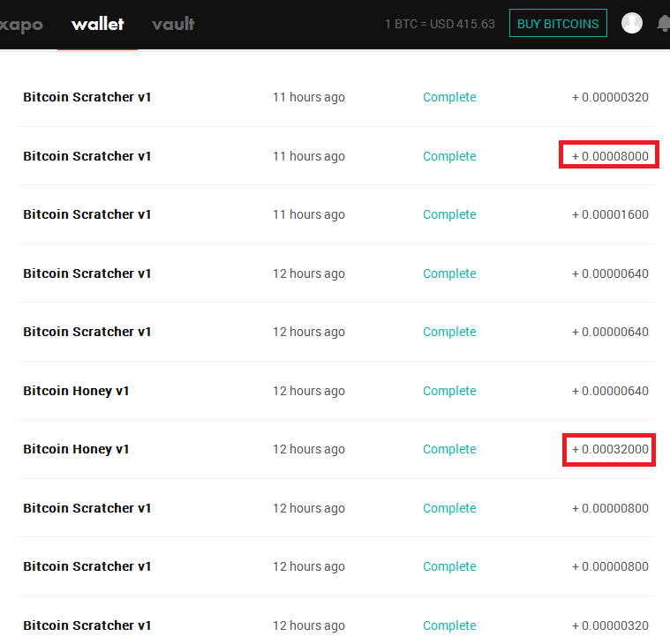Image resolution: width=670 pixels, height=644 pixels.
Task: Click Complete status of the 0.00001600 transaction
Action: coord(449,214)
